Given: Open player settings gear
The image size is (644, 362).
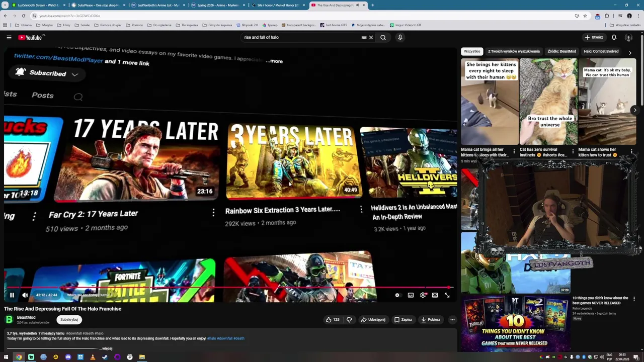Looking at the screenshot, I should coord(423,295).
